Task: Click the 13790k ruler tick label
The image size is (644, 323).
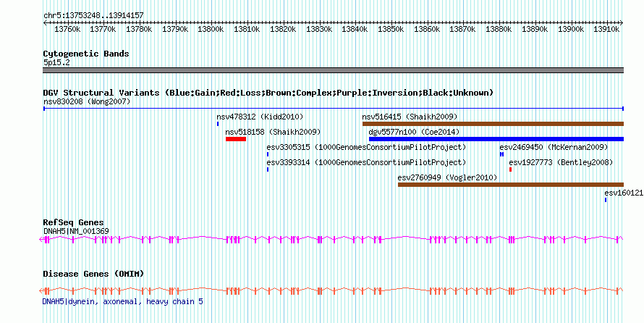Action: [175, 29]
